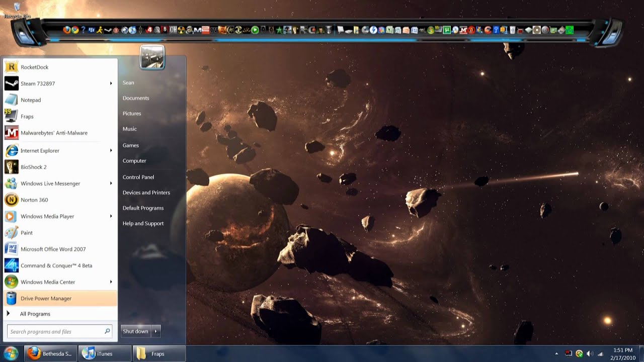Click the yellow radiation symbol dock icon
The width and height of the screenshot is (644, 362).
click(181, 30)
